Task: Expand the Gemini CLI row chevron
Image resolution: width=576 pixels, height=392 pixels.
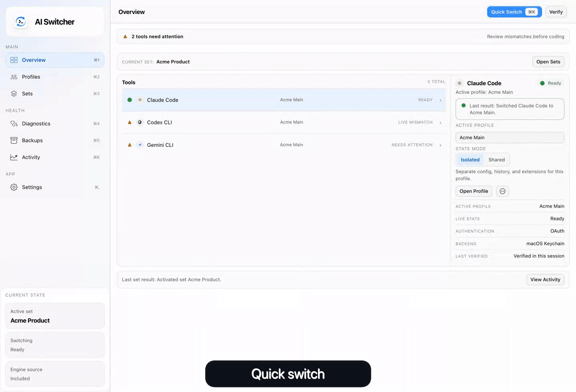Action: click(x=440, y=145)
